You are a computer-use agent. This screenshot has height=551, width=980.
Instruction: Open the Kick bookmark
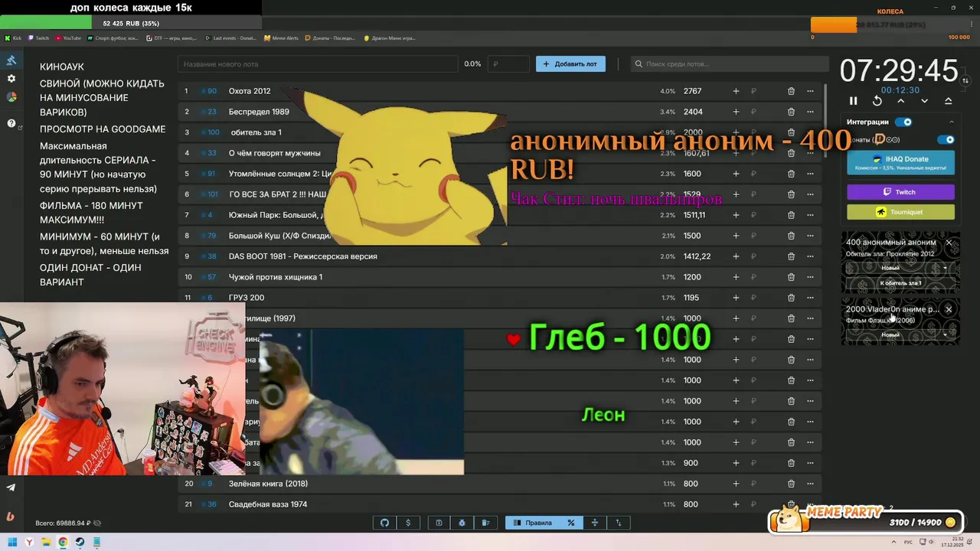tap(13, 37)
